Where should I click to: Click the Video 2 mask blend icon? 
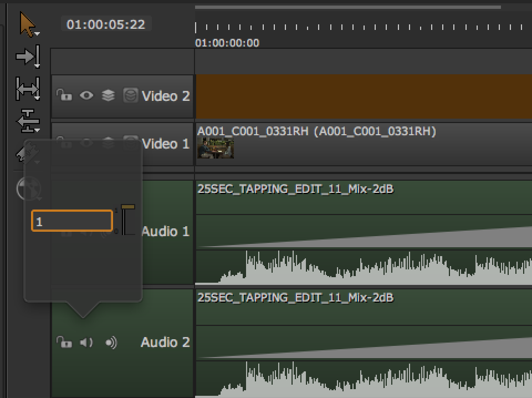click(x=130, y=95)
